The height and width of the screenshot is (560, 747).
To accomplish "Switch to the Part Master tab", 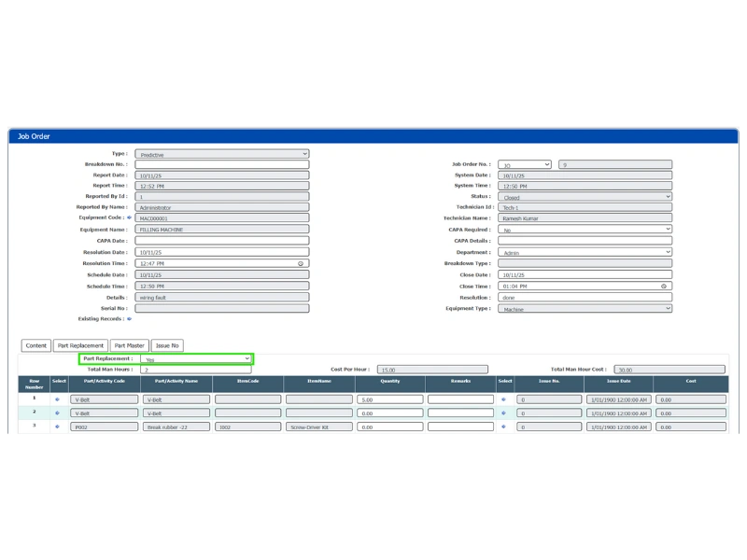I will 131,344.
